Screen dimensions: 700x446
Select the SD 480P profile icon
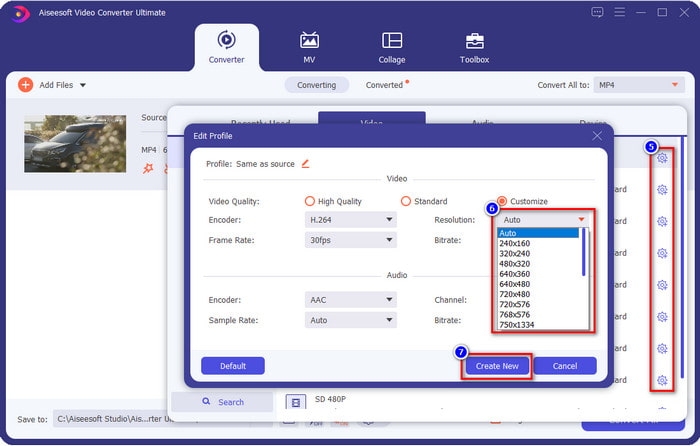point(296,402)
